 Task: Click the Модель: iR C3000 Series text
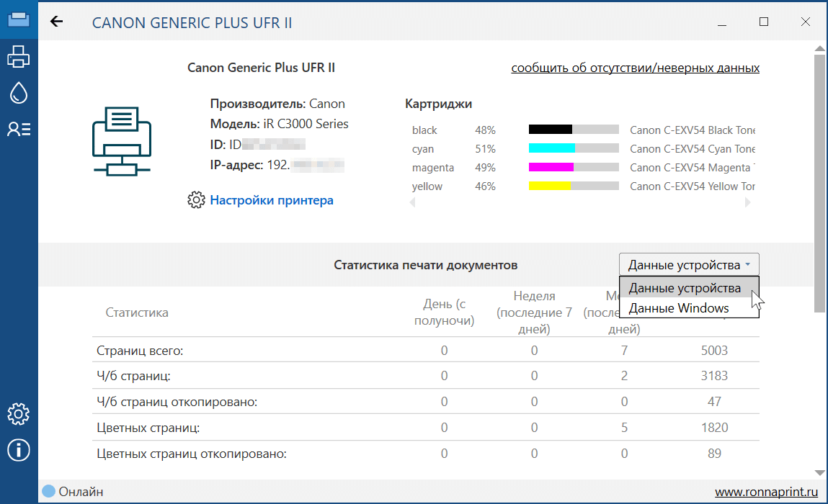click(280, 124)
